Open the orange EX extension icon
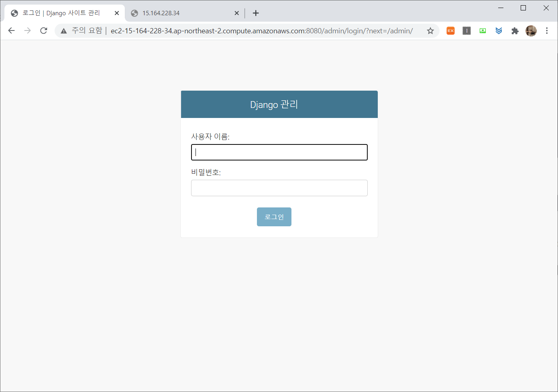This screenshot has height=392, width=558. (450, 31)
